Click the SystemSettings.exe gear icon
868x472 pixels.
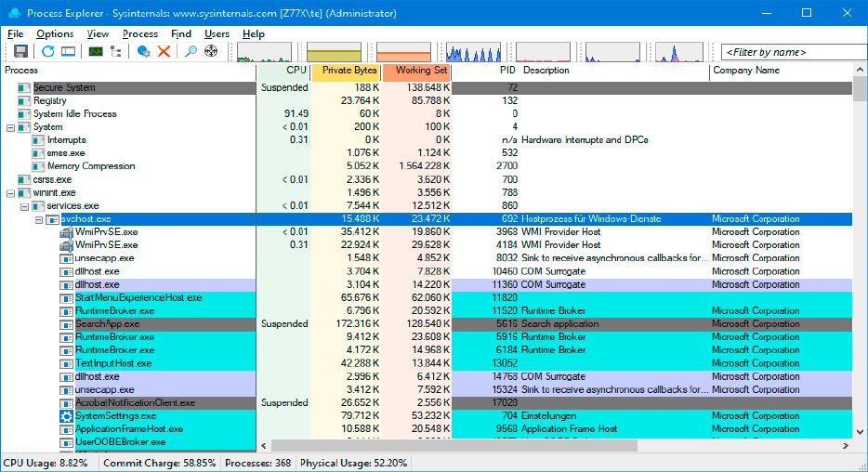[66, 416]
